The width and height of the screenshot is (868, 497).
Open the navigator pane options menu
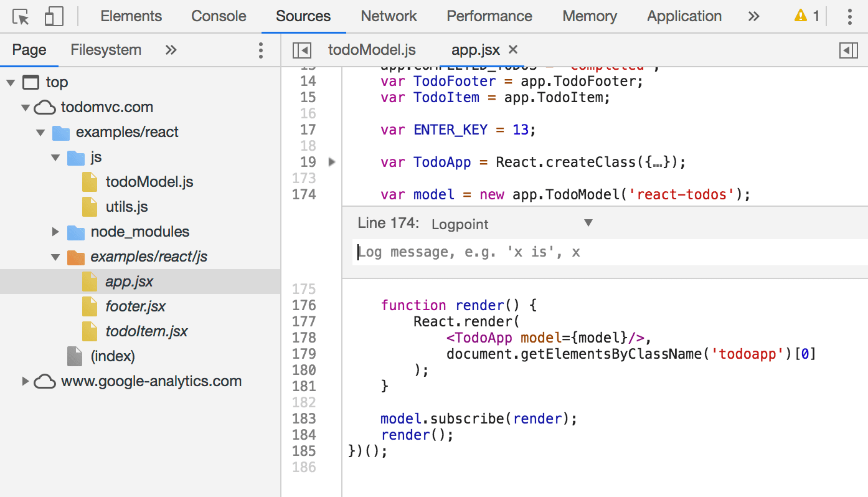[261, 50]
